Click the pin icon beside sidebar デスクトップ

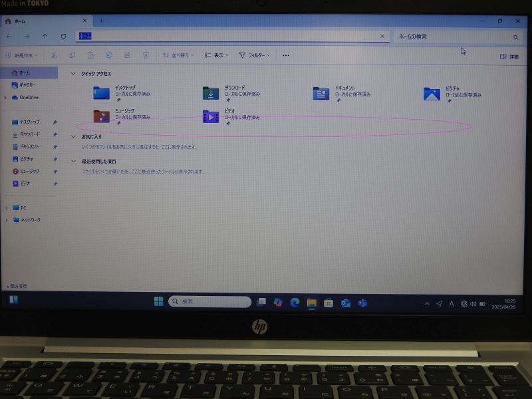[x=55, y=122]
